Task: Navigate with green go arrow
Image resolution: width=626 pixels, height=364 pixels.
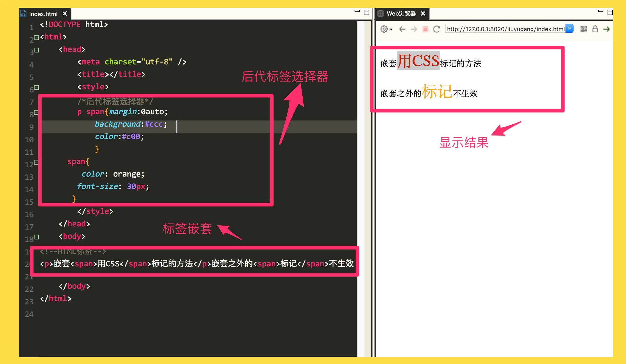Action: (x=606, y=29)
